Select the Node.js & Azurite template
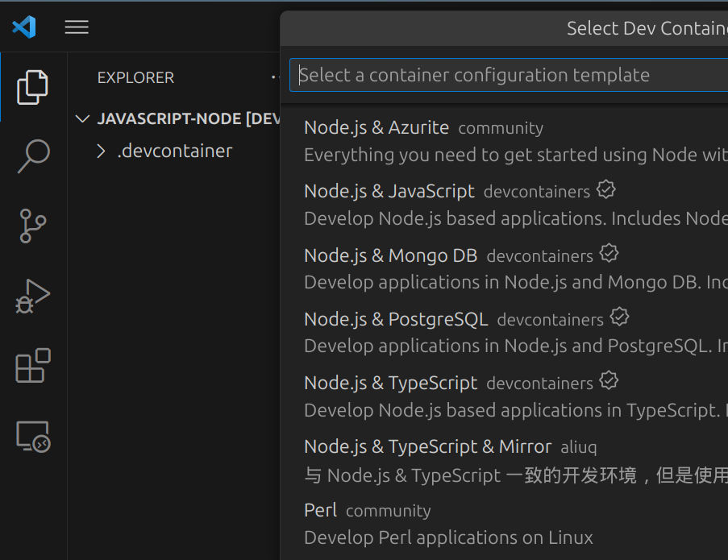This screenshot has width=728, height=560. [376, 127]
